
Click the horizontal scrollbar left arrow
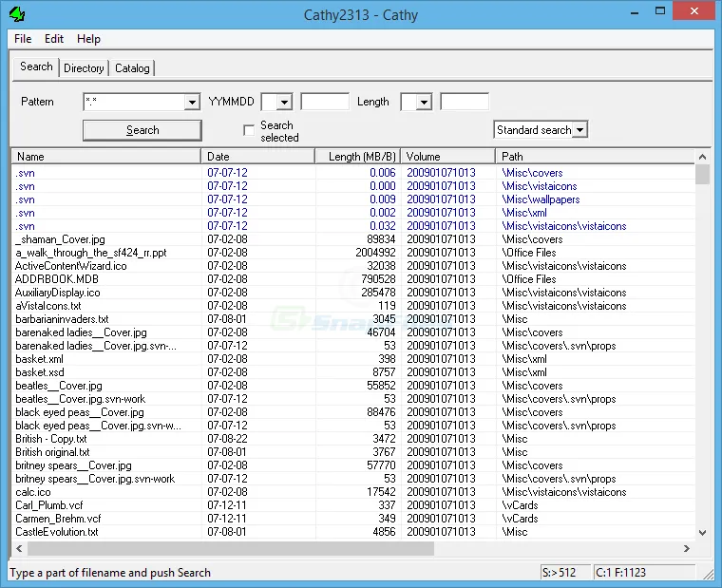(19, 549)
